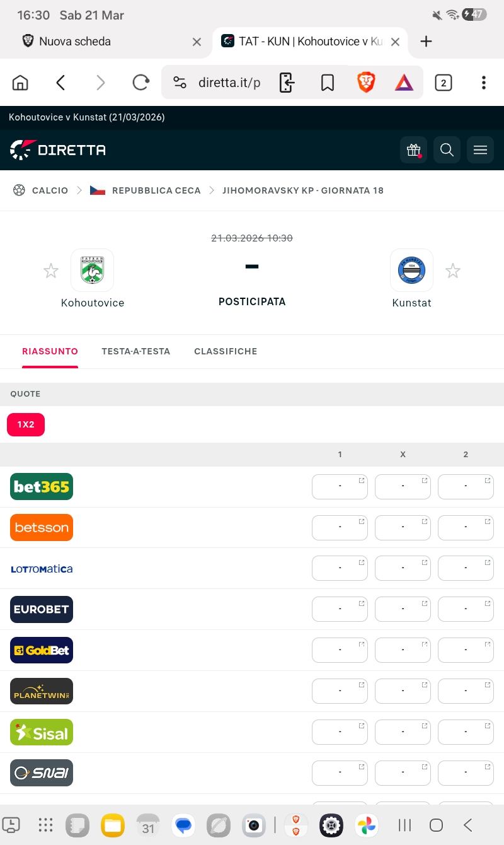Image resolution: width=504 pixels, height=845 pixels.
Task: Open the Diretta hamburger menu
Action: tap(480, 150)
